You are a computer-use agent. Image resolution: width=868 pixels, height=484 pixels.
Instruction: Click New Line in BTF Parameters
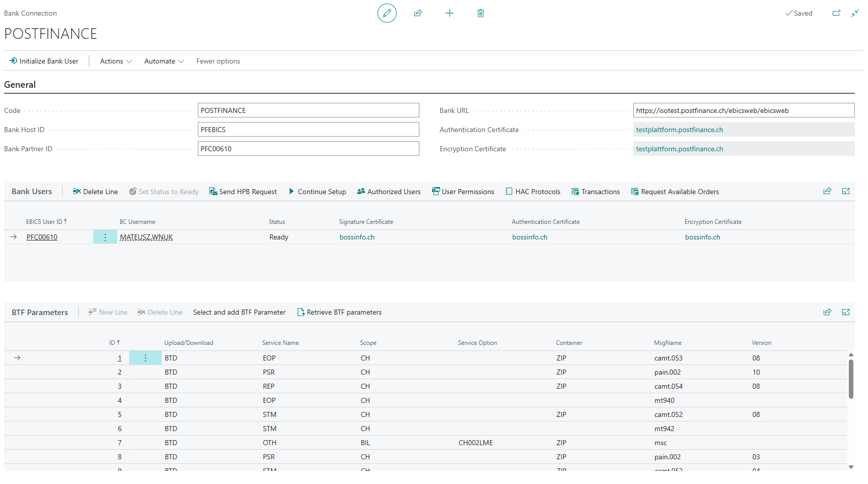(108, 312)
